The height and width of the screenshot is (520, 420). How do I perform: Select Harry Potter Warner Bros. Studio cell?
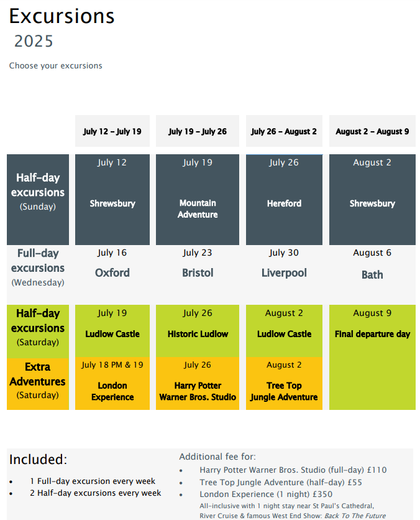[x=198, y=383]
